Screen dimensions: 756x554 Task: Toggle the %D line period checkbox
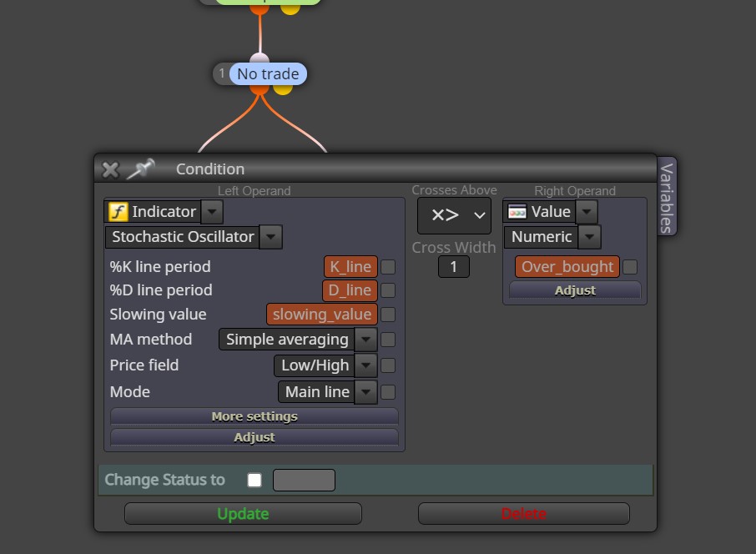click(x=388, y=290)
